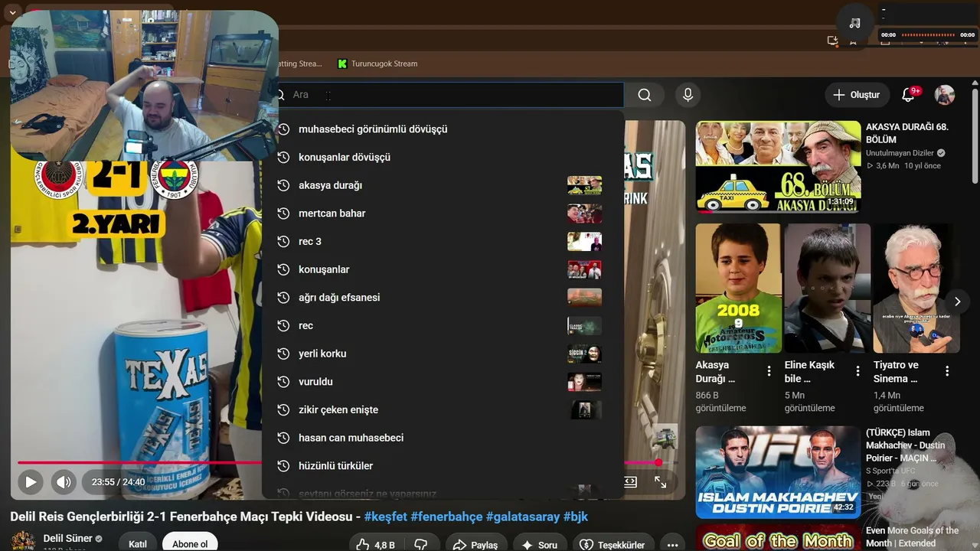The image size is (980, 551).
Task: Click the Oluştur create button
Action: coord(857,95)
